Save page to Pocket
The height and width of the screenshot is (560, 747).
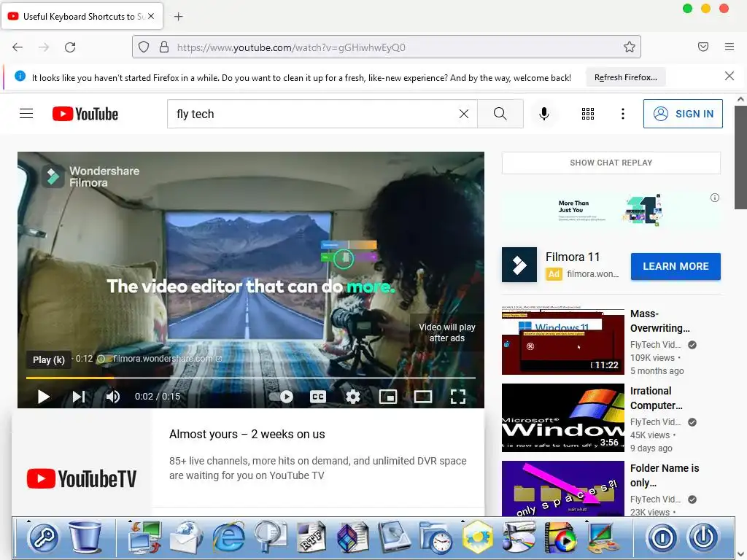[x=703, y=47]
